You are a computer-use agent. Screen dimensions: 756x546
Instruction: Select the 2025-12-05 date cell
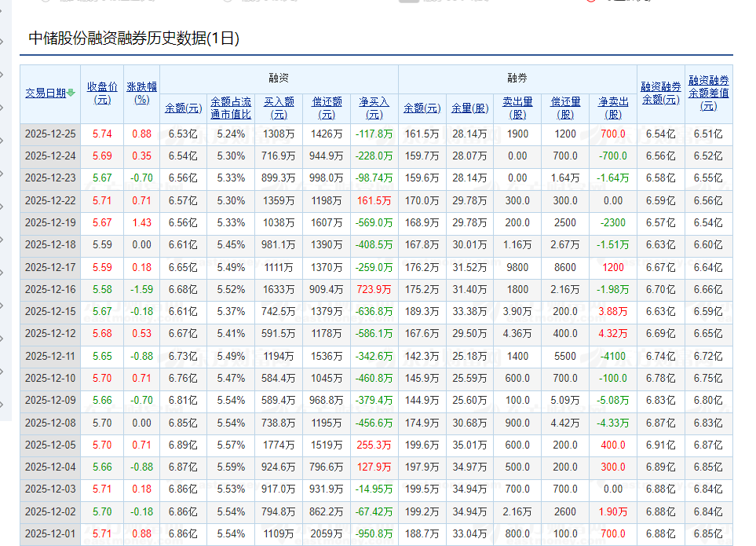[50, 445]
